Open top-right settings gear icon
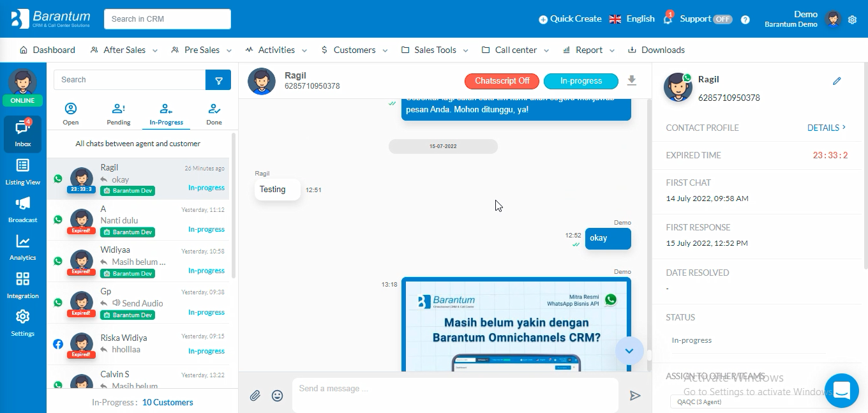 click(x=852, y=20)
